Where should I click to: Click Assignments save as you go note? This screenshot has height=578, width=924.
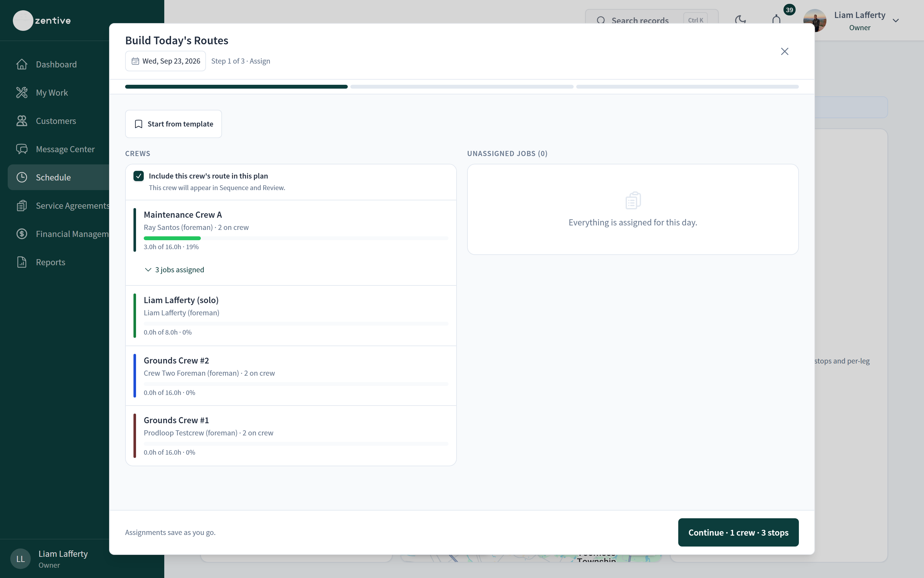pos(170,532)
